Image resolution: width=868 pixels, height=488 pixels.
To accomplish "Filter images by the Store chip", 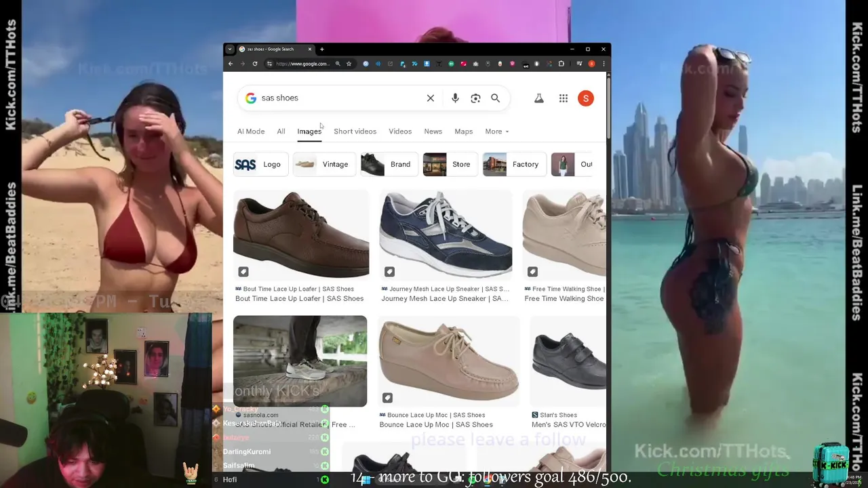I will click(x=450, y=164).
